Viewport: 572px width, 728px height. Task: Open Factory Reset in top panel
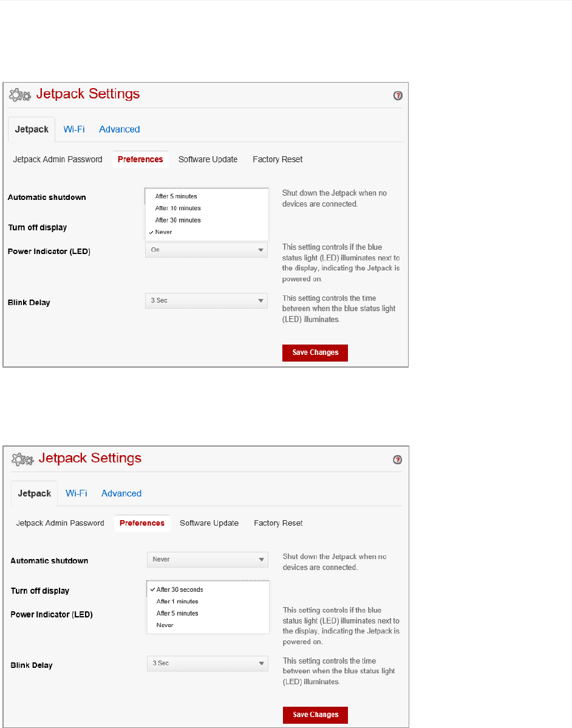(277, 159)
